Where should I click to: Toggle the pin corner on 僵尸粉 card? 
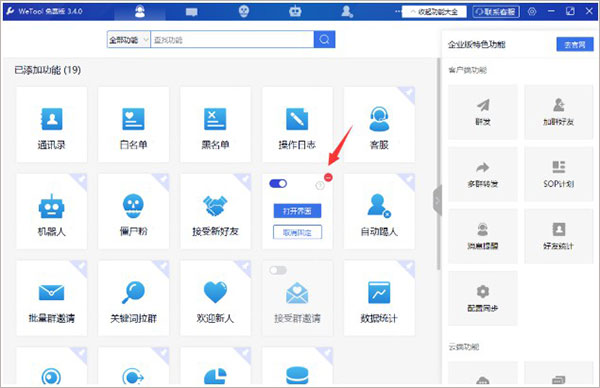[162, 180]
